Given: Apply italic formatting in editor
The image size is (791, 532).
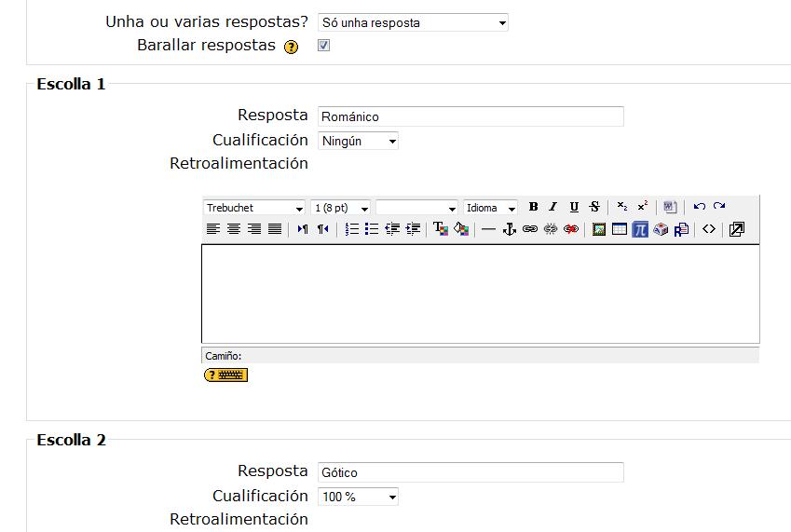Looking at the screenshot, I should click(x=552, y=207).
